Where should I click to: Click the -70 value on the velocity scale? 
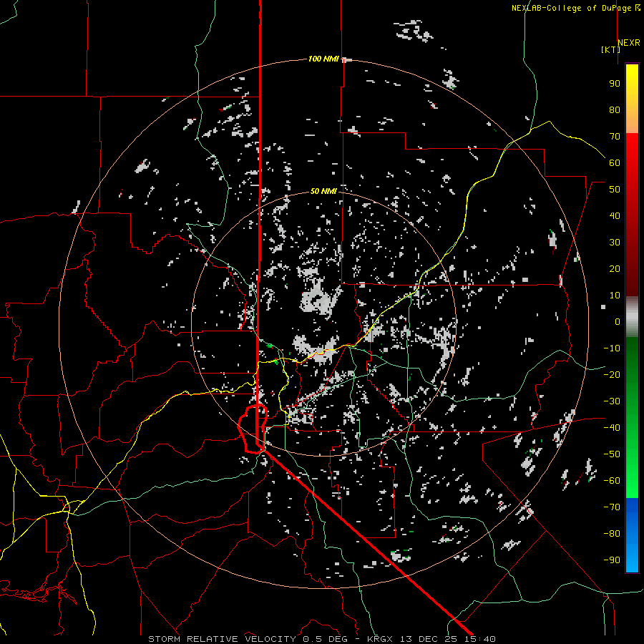(612, 507)
